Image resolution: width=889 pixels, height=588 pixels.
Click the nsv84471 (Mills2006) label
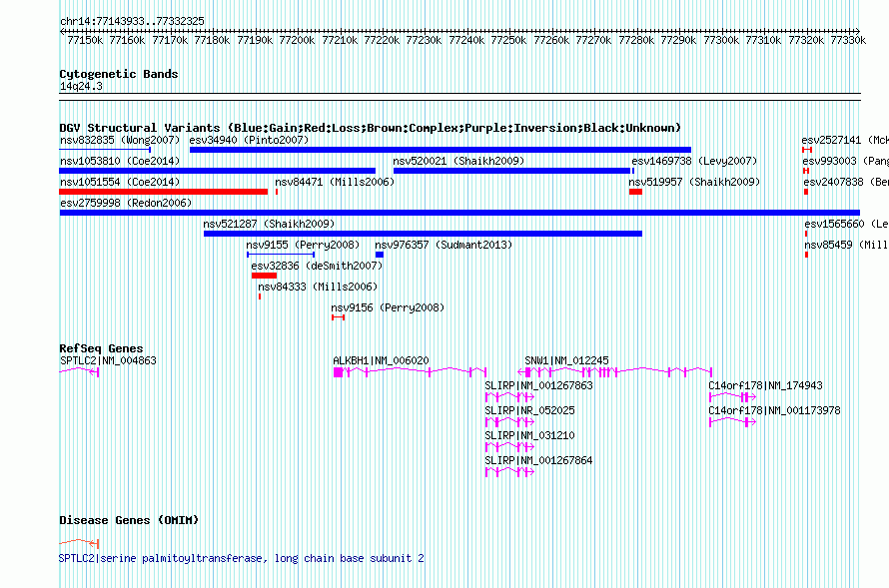[x=335, y=182]
